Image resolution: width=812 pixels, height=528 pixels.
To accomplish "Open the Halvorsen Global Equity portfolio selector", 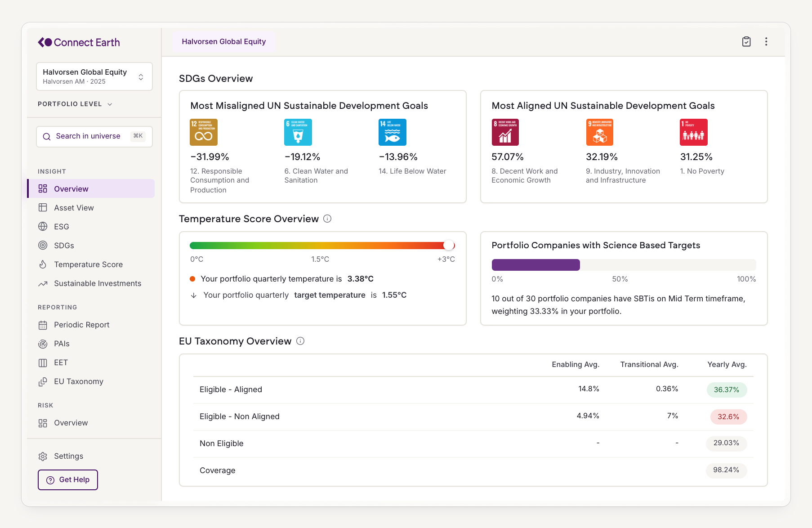I will (x=94, y=76).
